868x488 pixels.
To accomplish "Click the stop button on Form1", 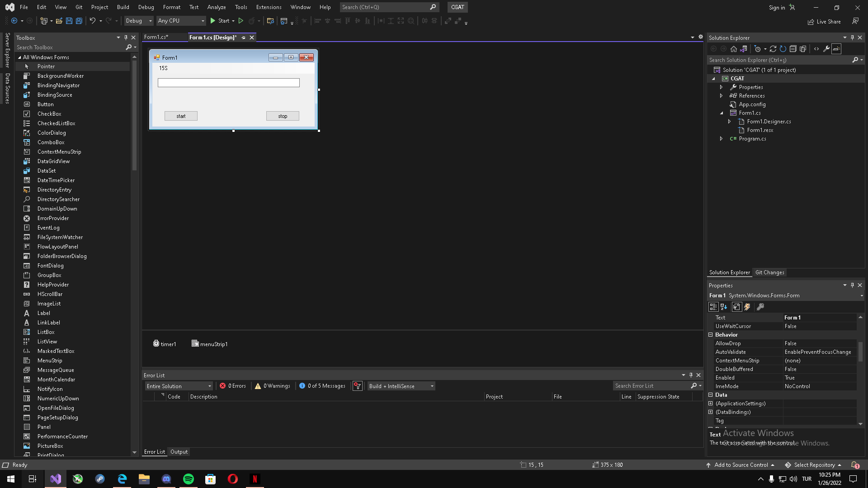I will pyautogui.click(x=283, y=116).
